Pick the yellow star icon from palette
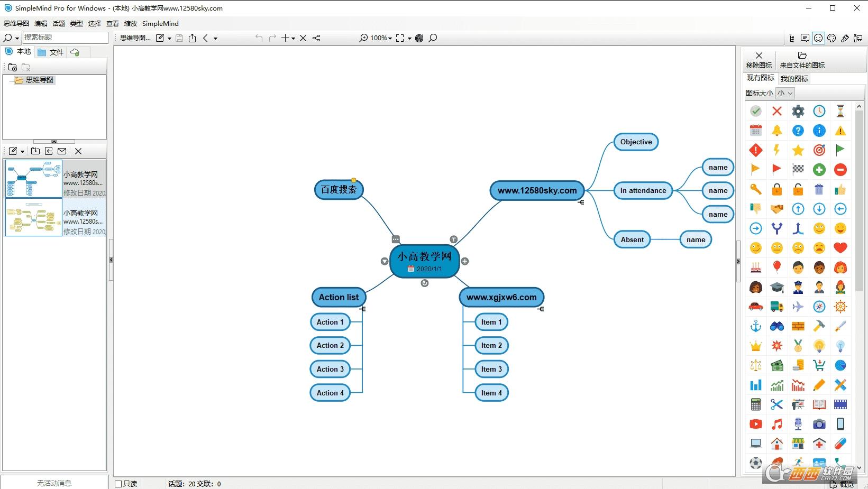Screen dimensions: 868x489 (x=798, y=150)
